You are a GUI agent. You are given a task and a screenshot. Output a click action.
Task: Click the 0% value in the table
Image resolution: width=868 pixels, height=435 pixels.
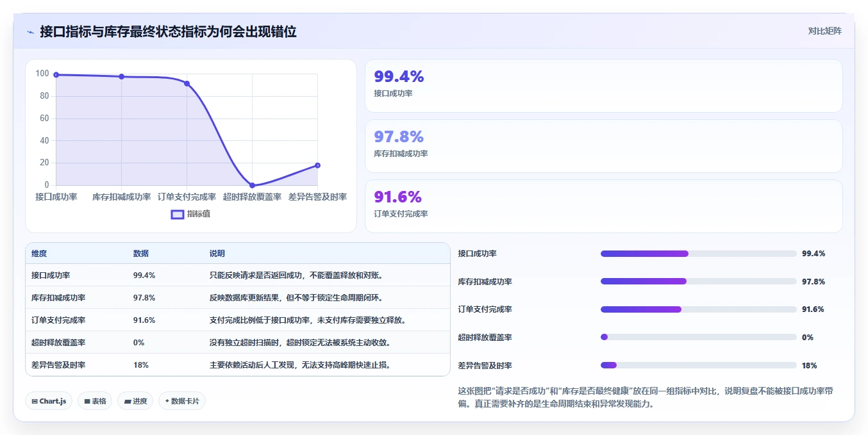139,343
